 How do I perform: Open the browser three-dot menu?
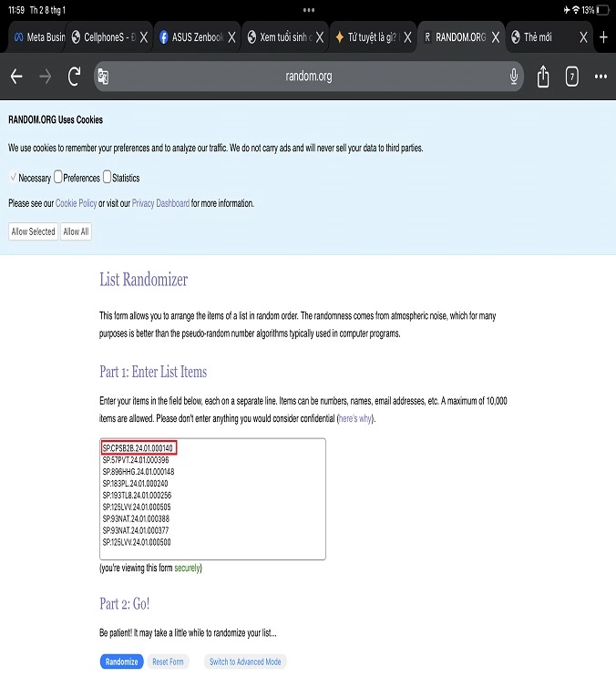(600, 77)
